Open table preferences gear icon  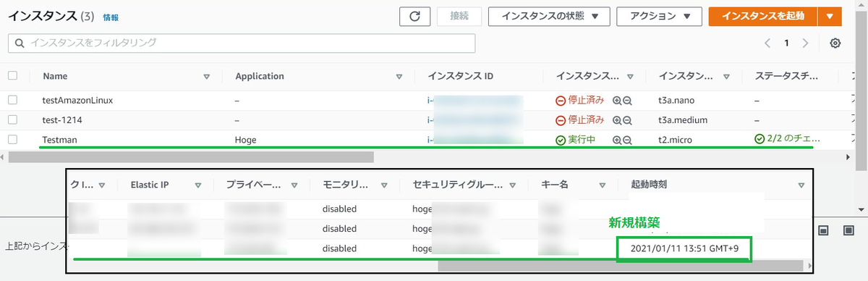[x=835, y=43]
